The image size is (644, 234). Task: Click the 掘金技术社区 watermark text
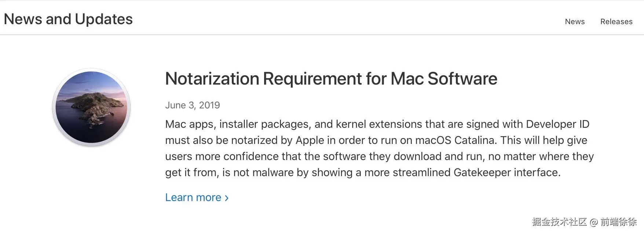pos(559,222)
